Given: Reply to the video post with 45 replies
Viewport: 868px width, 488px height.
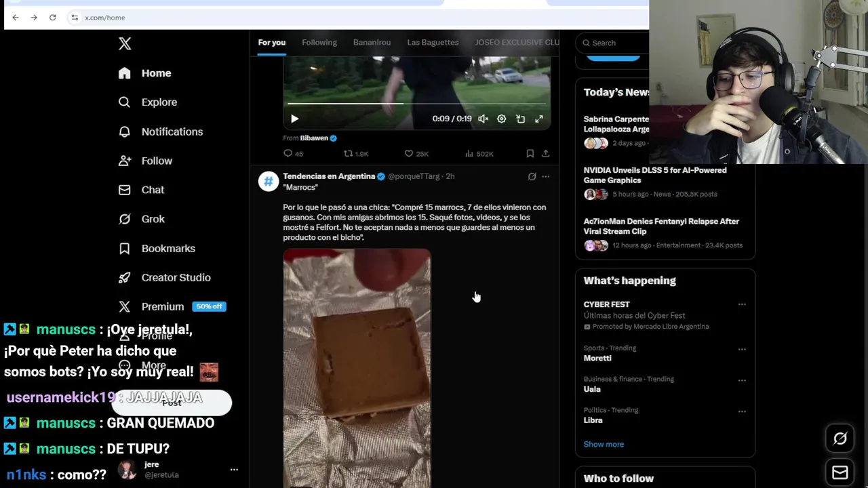Looking at the screenshot, I should pyautogui.click(x=293, y=154).
